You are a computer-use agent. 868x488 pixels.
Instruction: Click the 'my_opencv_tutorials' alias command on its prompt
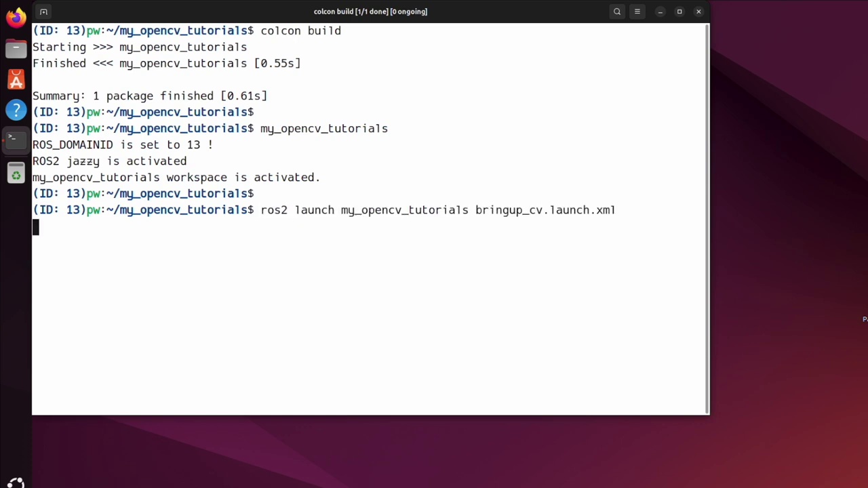pos(324,128)
